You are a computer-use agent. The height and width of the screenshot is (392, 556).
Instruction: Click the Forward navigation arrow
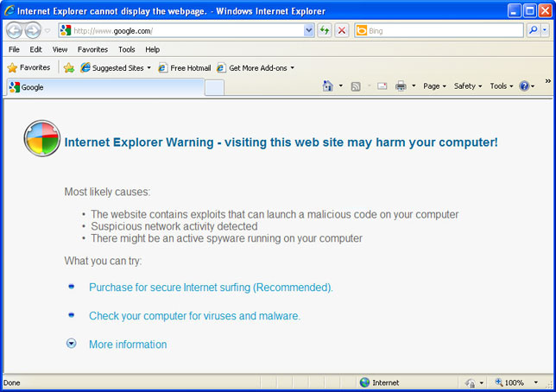coord(33,30)
